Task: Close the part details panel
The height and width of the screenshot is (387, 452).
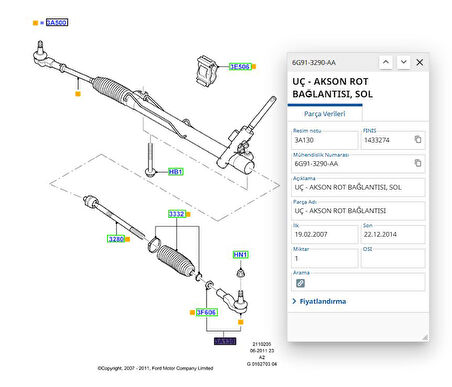Action: 420,62
